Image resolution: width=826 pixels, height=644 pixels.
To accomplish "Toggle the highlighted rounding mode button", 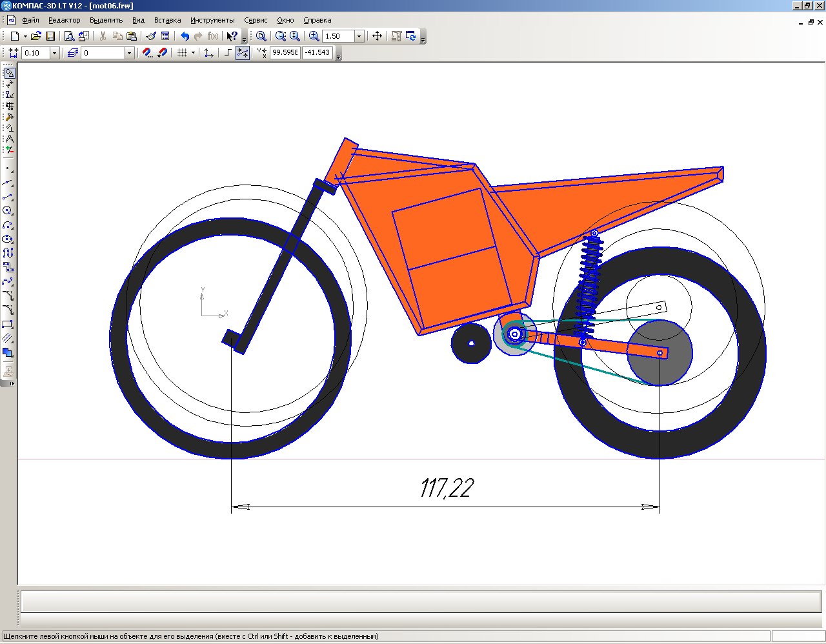I will pos(243,53).
